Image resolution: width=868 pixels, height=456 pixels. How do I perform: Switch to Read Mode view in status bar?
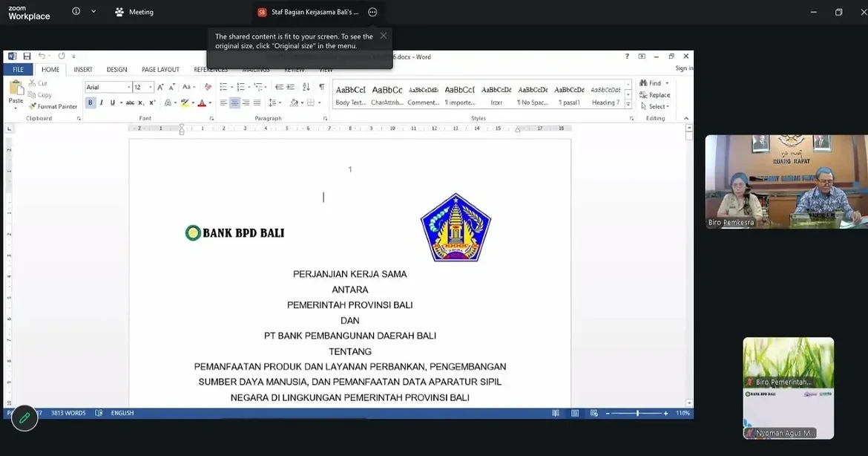(x=555, y=414)
